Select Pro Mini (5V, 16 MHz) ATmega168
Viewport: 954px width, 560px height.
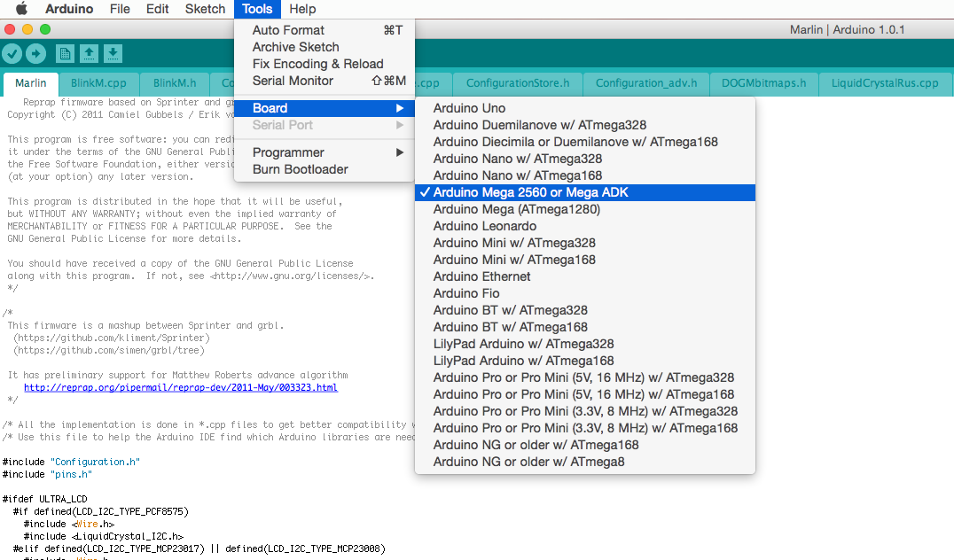tap(584, 394)
